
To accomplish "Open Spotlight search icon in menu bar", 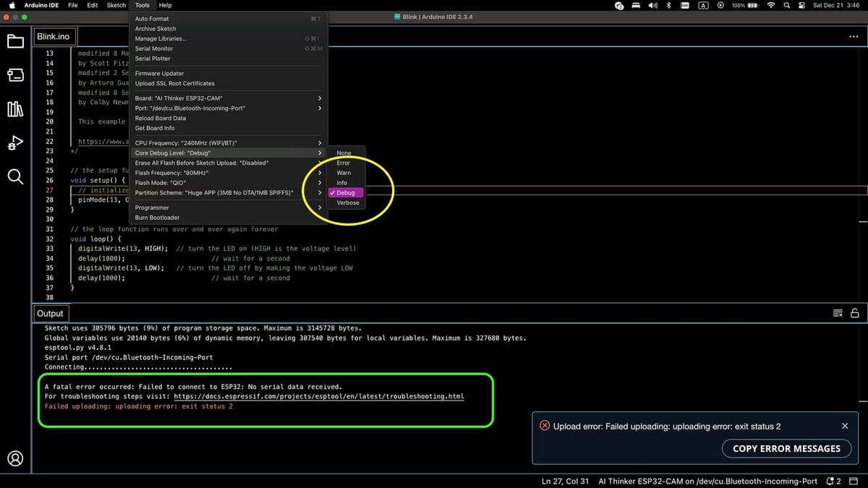I will click(786, 5).
